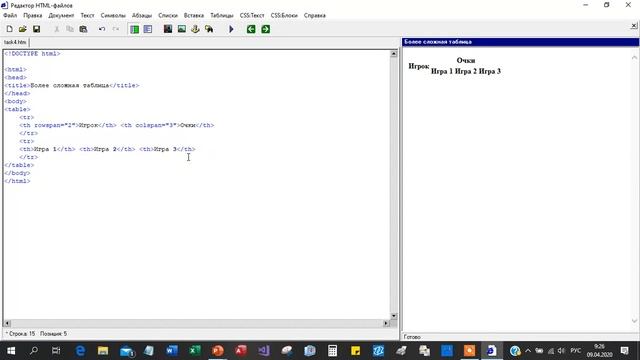Open the Правка menu
The height and width of the screenshot is (360, 640).
(x=33, y=15)
